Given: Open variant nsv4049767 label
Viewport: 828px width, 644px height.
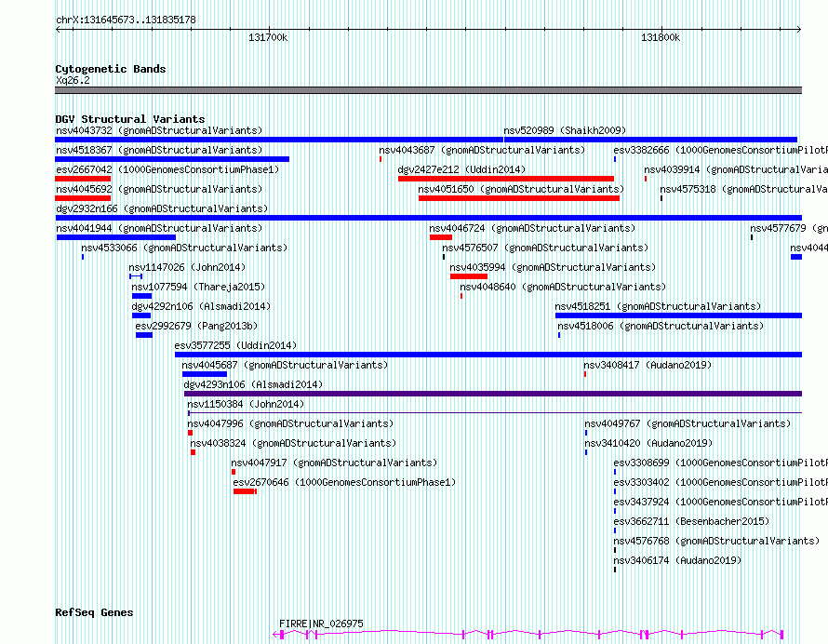Looking at the screenshot, I should tap(688, 423).
